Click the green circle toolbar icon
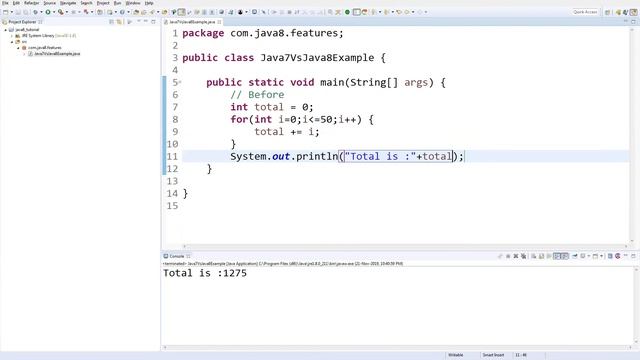This screenshot has width=640, height=360. point(347,12)
